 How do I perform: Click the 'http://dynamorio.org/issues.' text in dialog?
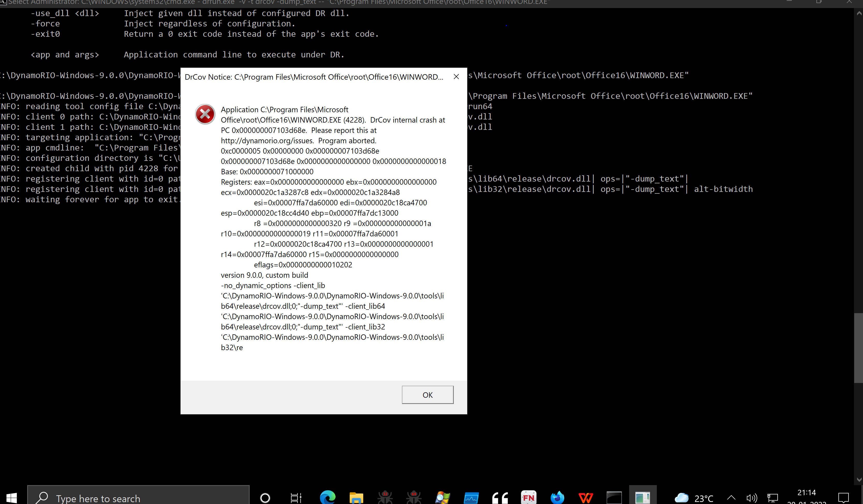pos(267,141)
